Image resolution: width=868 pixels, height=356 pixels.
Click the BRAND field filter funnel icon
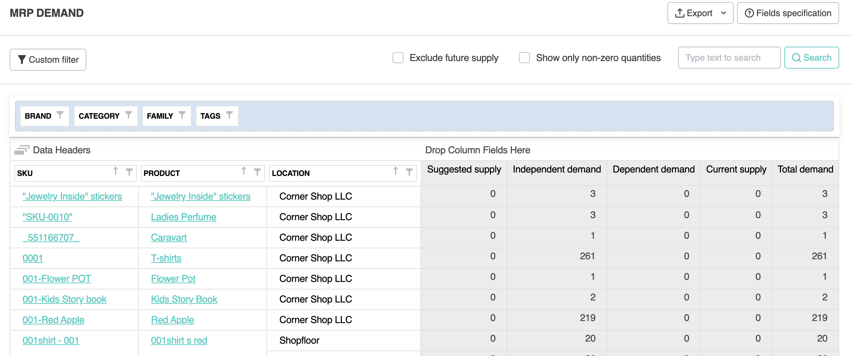60,115
